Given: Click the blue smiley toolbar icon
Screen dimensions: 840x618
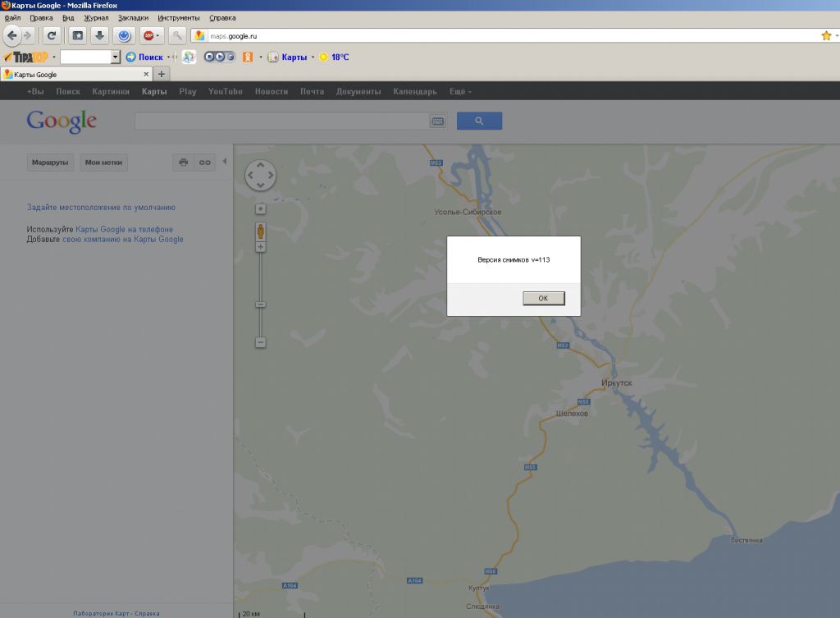Looking at the screenshot, I should (x=123, y=35).
